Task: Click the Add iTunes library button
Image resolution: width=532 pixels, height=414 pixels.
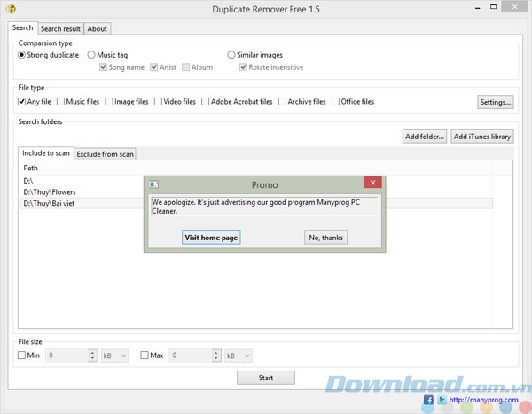Action: (x=482, y=137)
